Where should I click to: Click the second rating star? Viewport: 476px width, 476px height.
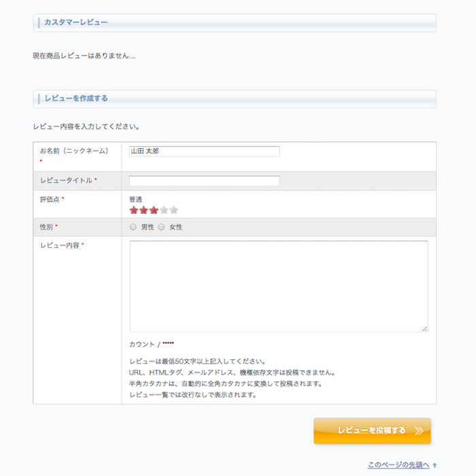click(x=144, y=210)
